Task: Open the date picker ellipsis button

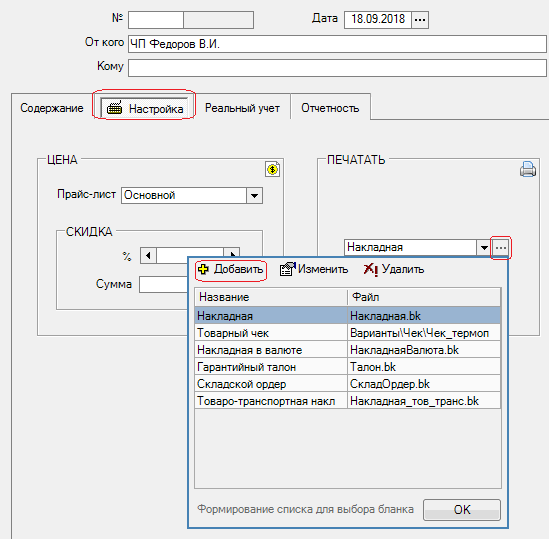Action: (420, 20)
